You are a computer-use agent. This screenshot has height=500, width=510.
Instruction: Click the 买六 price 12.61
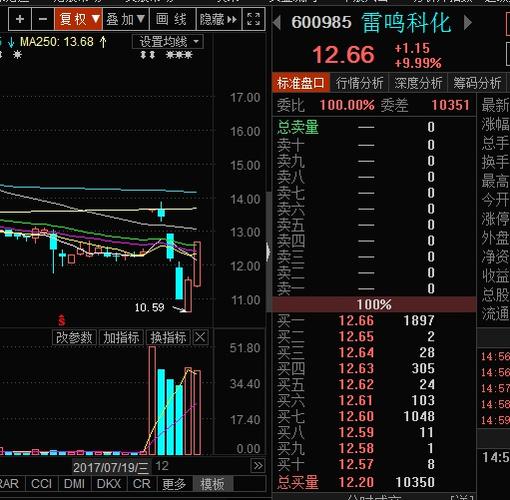pos(356,401)
